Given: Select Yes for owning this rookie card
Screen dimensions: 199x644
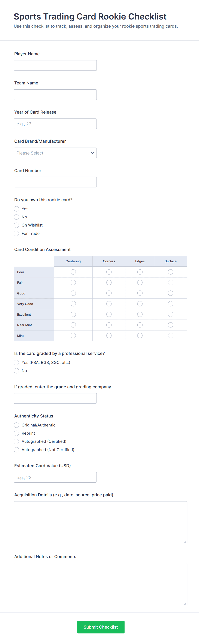Looking at the screenshot, I should pyautogui.click(x=16, y=209).
